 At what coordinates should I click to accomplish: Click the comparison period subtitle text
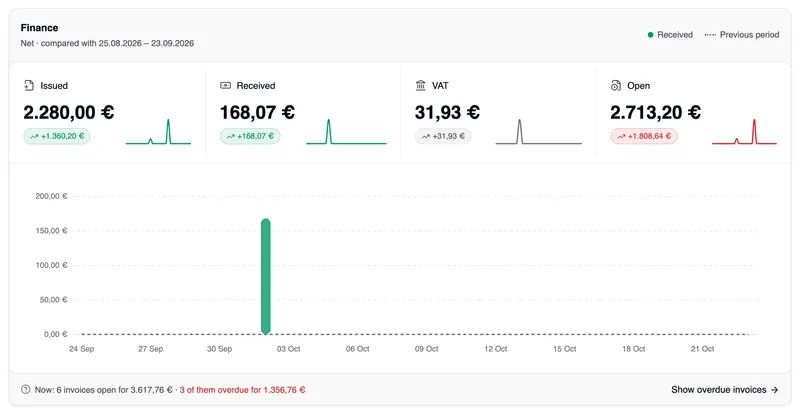(x=107, y=43)
